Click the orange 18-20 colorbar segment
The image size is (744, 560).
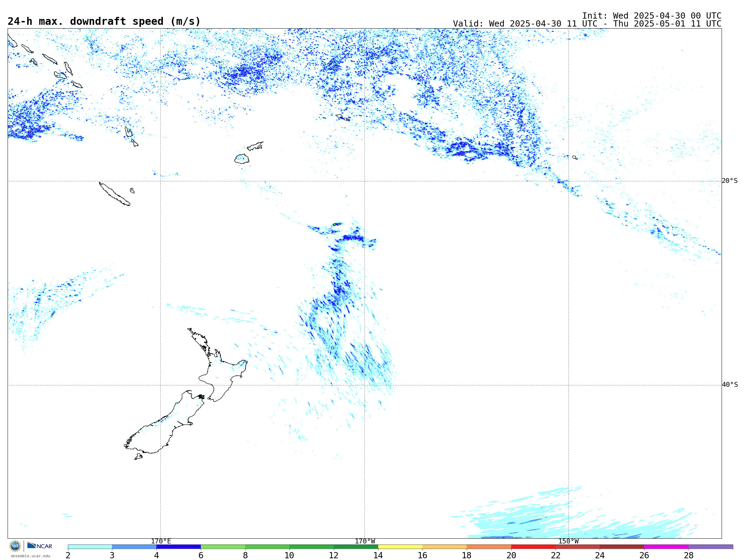pos(489,547)
